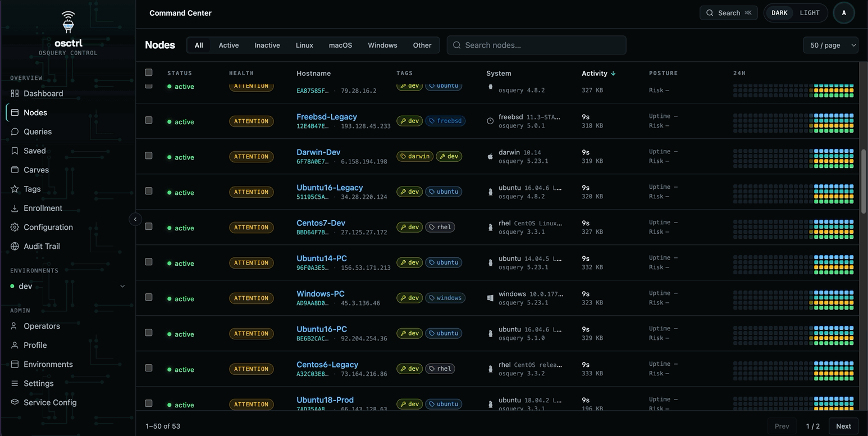868x436 pixels.
Task: Click the freebsd OS icon for Freebsd-Legacy
Action: coord(490,121)
